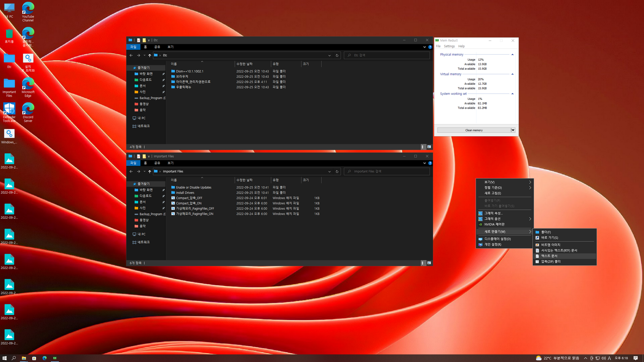Open Clean memory dropdown arrow
This screenshot has height=362, width=644.
(x=513, y=130)
